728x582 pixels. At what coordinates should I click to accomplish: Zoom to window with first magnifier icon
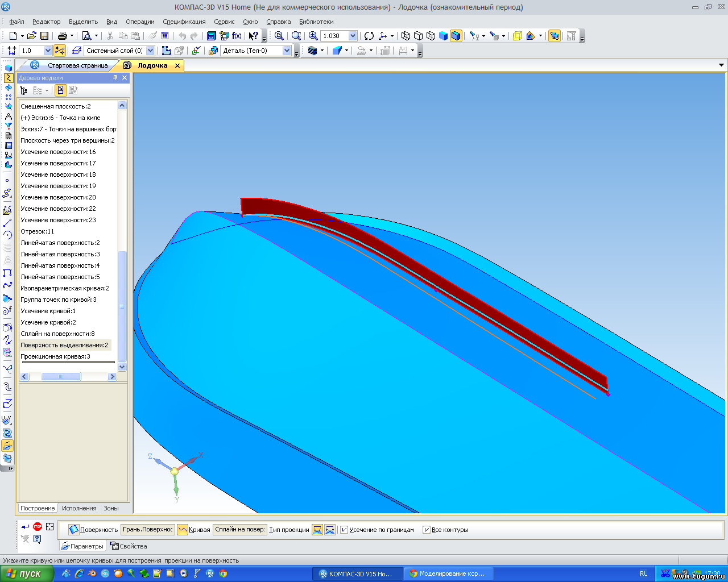pyautogui.click(x=279, y=36)
